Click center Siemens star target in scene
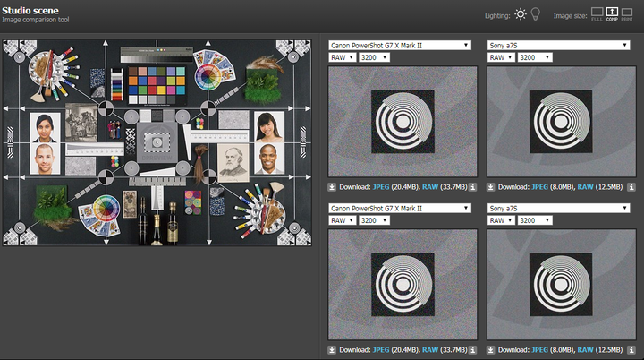Screen dimensions: 644x360 [157, 142]
